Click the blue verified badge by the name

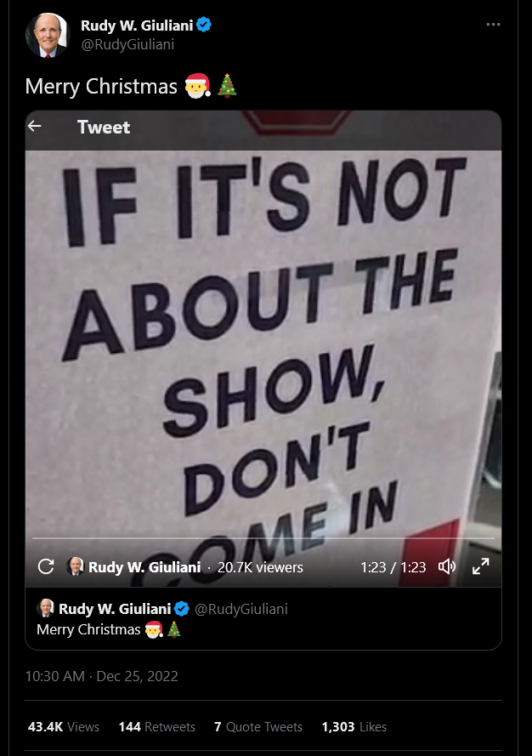204,25
